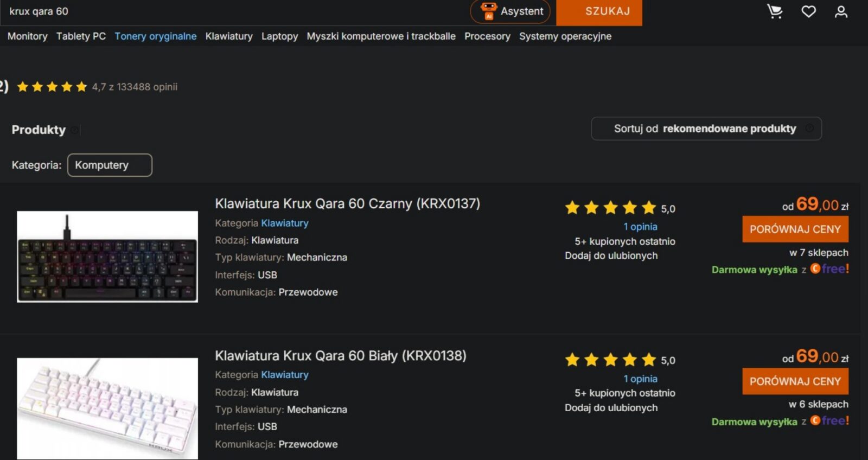868x460 pixels.
Task: Go to the Monitory category
Action: pyautogui.click(x=27, y=36)
